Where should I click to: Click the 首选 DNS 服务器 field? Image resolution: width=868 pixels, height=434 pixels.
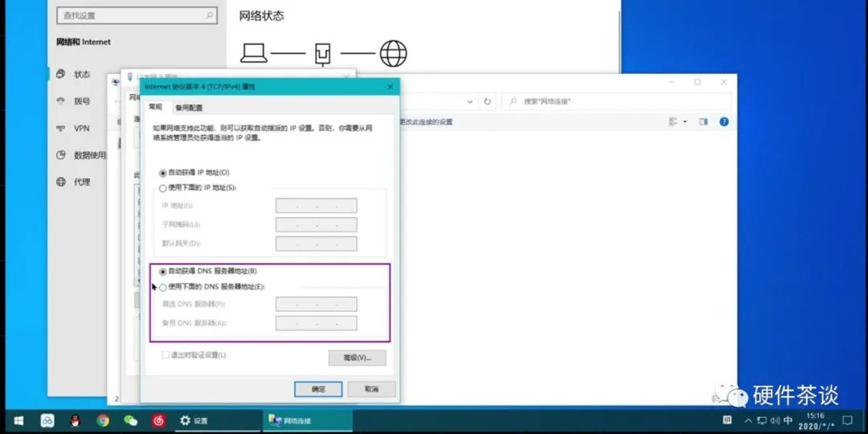point(316,305)
